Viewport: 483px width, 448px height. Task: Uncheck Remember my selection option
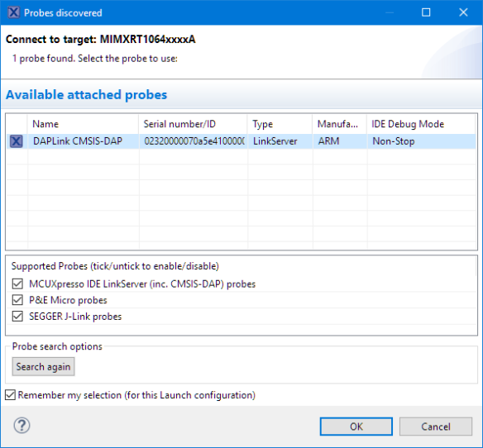point(10,395)
